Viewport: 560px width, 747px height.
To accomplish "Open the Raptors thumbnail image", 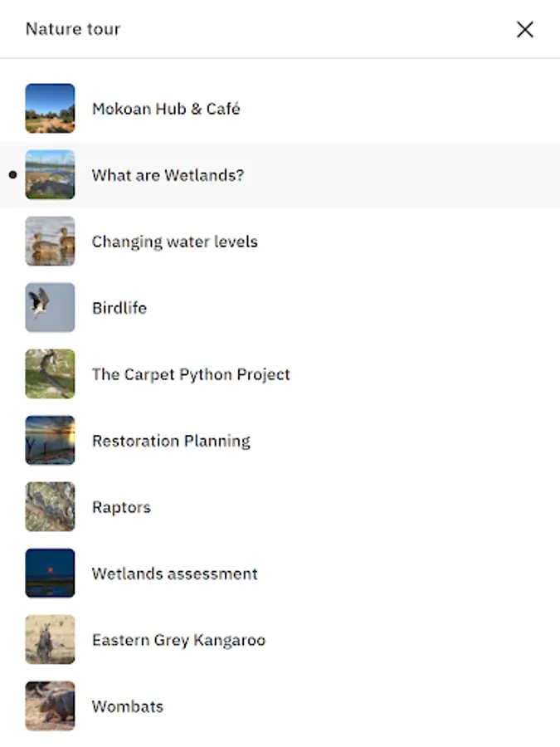I will point(50,507).
